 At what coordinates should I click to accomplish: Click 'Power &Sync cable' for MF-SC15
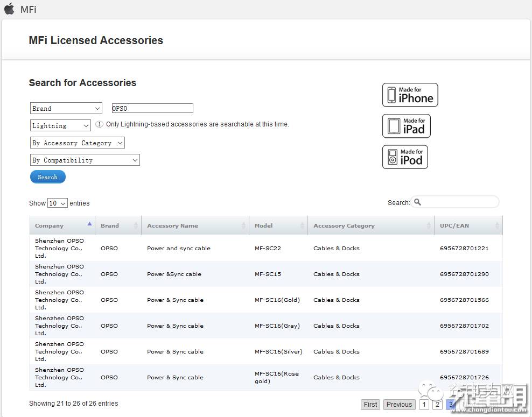(x=174, y=274)
